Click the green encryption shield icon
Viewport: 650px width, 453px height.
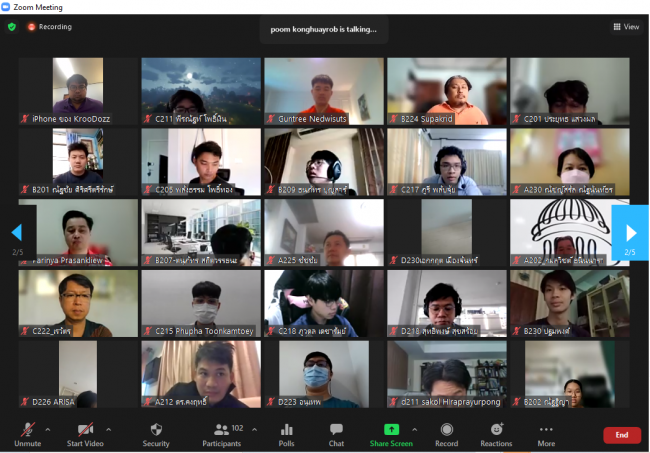tap(12, 27)
